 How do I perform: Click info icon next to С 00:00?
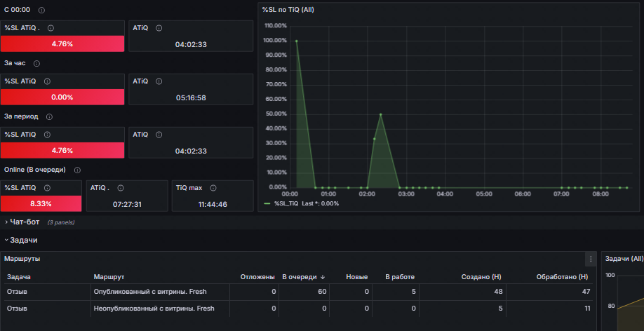pos(41,11)
